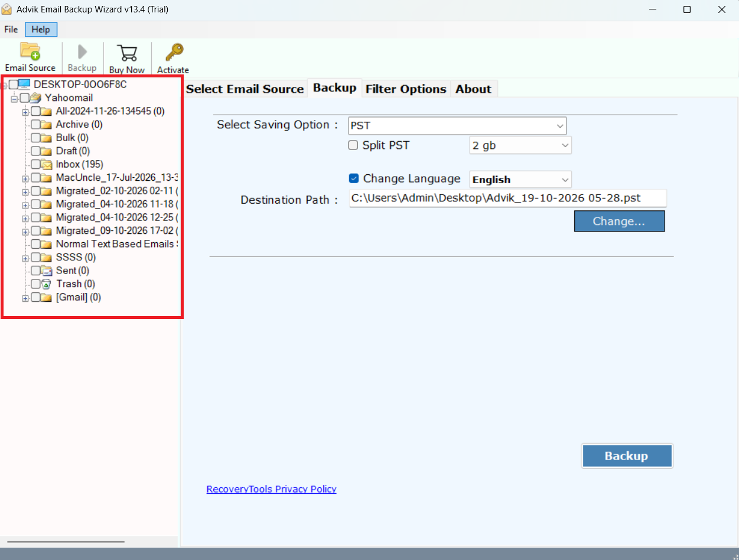Viewport: 739px width, 560px height.
Task: Click the Advik app icon in the title bar
Action: [x=8, y=10]
